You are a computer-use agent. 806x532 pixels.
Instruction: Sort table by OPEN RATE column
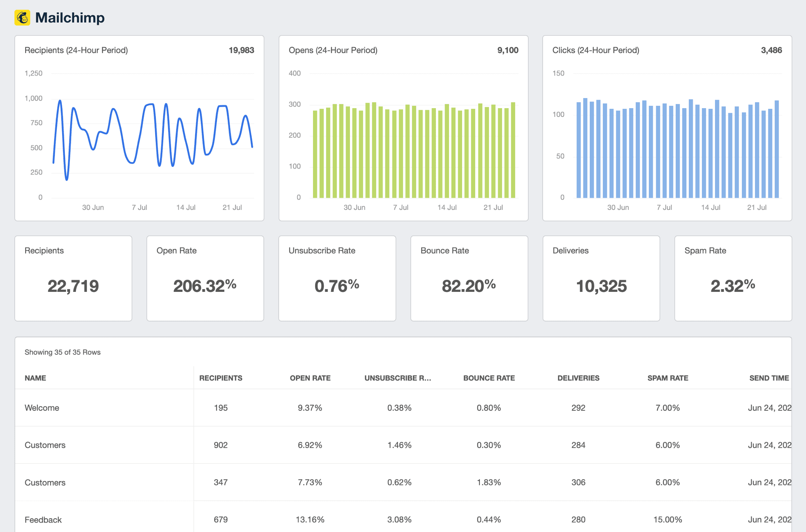pos(310,378)
